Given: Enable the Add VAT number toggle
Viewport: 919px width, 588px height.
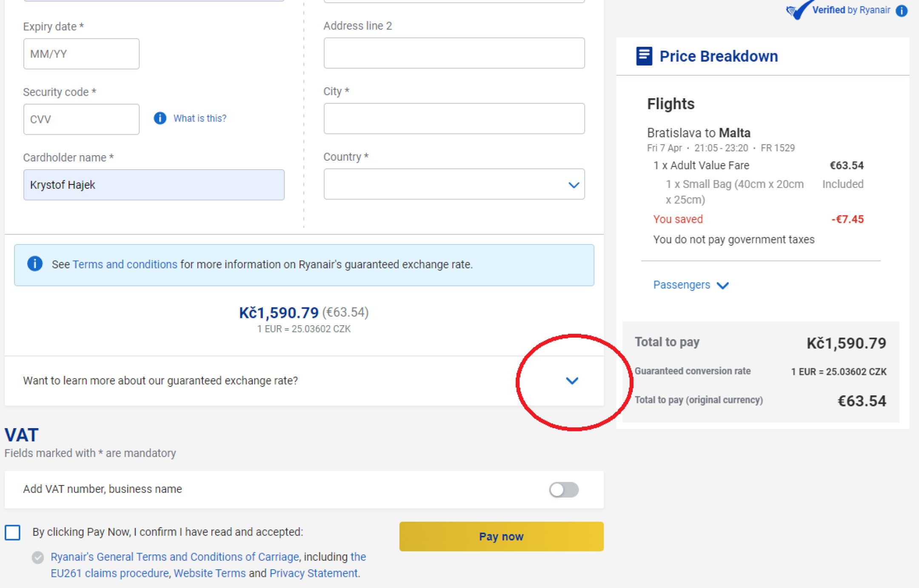Looking at the screenshot, I should 563,489.
